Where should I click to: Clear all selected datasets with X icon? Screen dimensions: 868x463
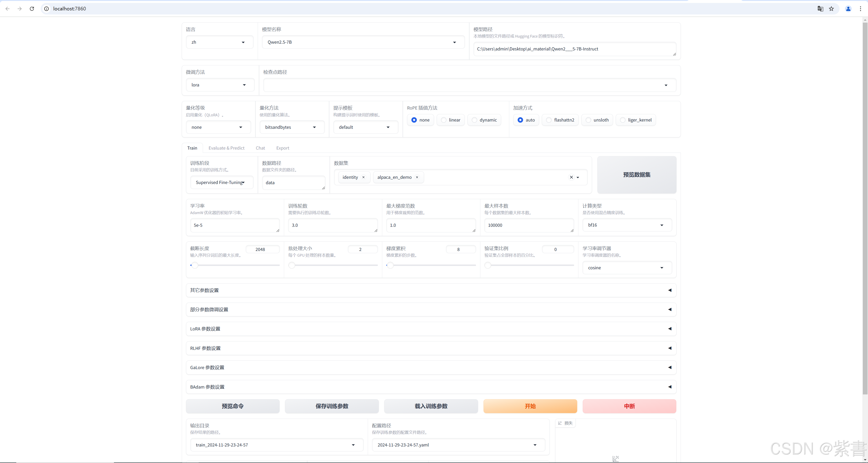(x=571, y=177)
